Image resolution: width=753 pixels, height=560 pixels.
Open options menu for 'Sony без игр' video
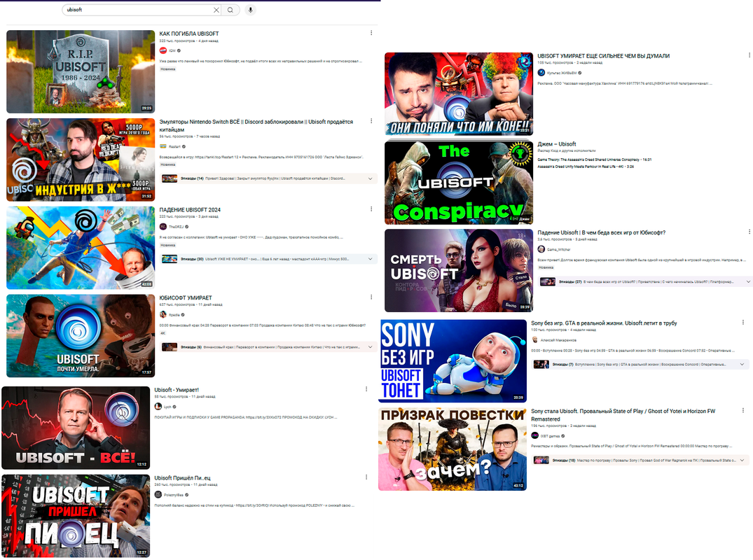coord(743,323)
